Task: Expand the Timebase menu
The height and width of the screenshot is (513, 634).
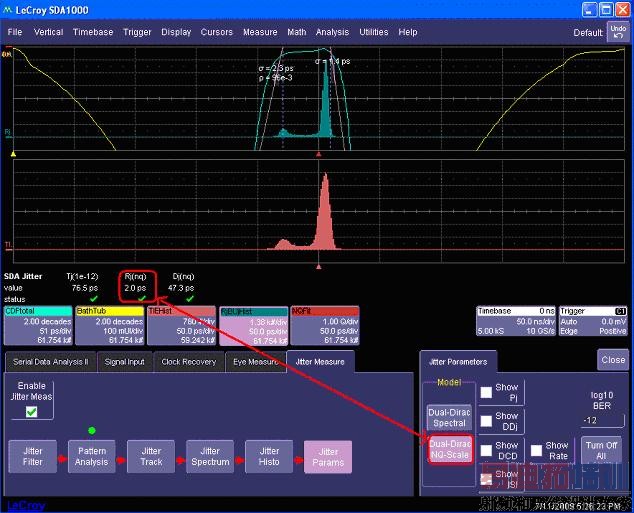Action: pyautogui.click(x=93, y=32)
